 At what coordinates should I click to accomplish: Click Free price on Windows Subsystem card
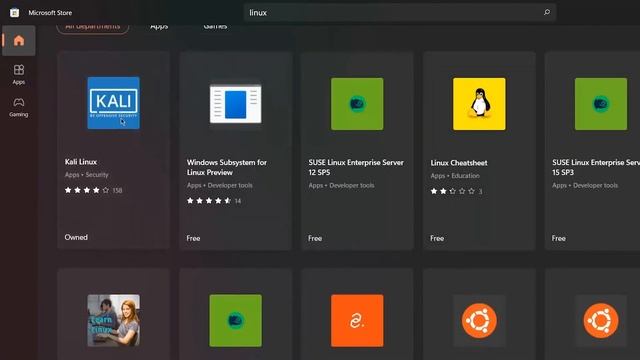(193, 238)
